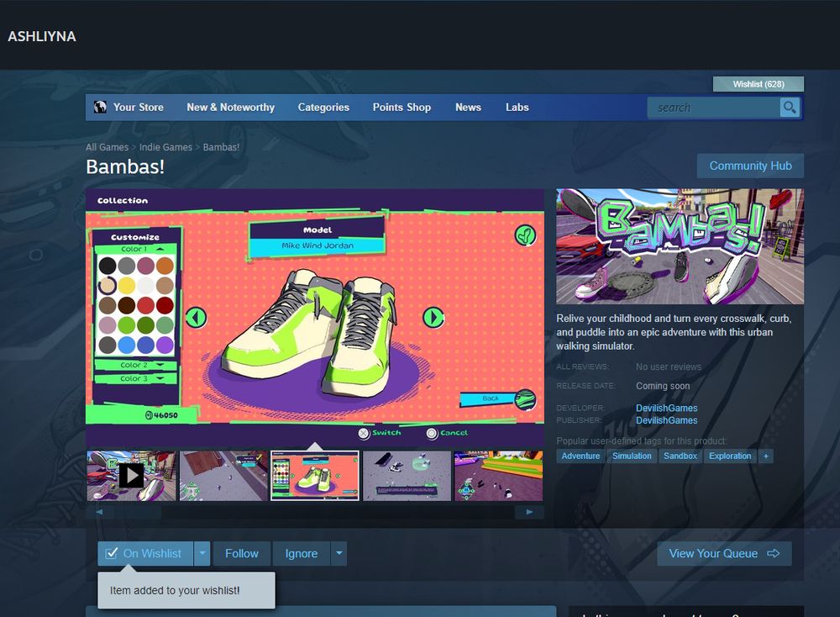840x617 pixels.
Task: Pick the purple color swatch
Action: tap(165, 345)
